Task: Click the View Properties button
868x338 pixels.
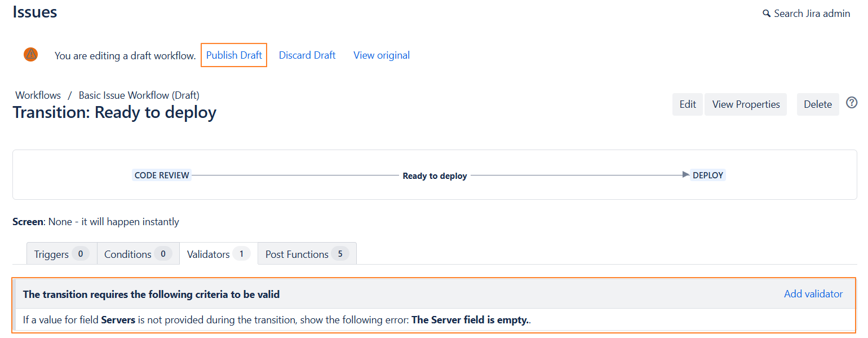Action: tap(746, 104)
